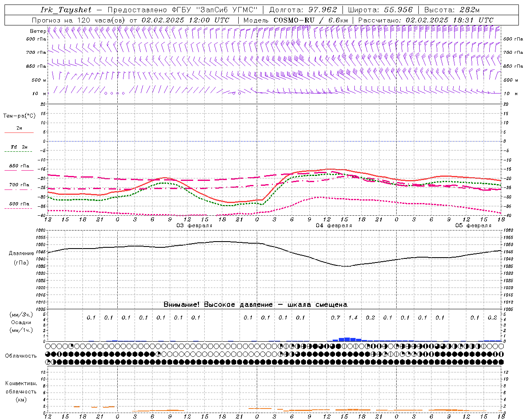Screen dimensions: 525x420
Task: Select the longitude value 97.962
Action: pos(322,10)
